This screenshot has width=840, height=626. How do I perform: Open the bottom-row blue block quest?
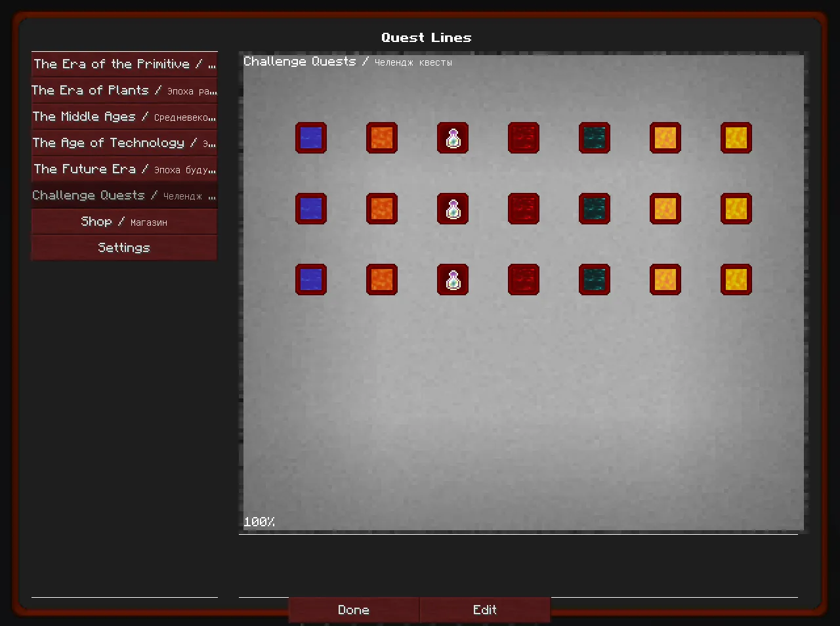coord(311,280)
